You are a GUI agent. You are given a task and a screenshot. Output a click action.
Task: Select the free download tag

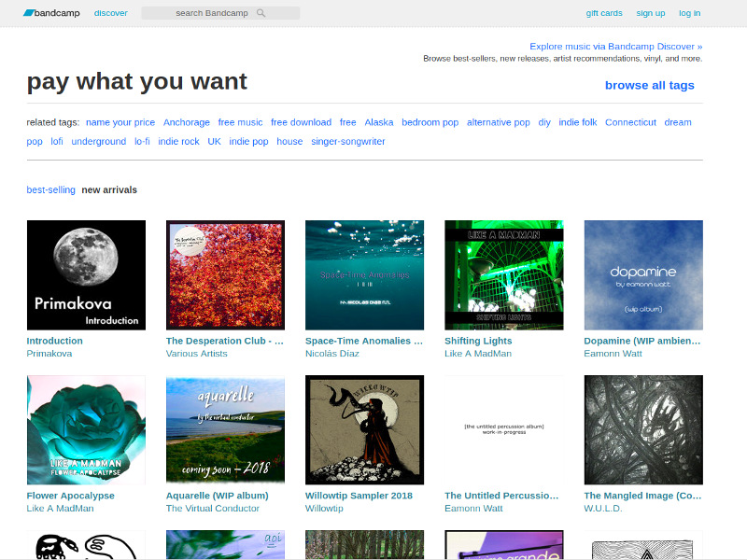coord(301,122)
